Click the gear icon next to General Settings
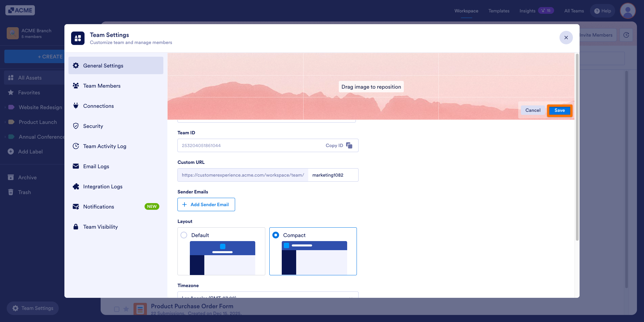644x322 pixels. (x=76, y=65)
